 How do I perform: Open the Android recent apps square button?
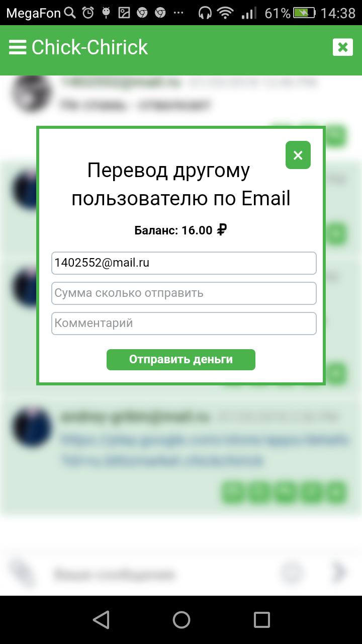(x=261, y=620)
